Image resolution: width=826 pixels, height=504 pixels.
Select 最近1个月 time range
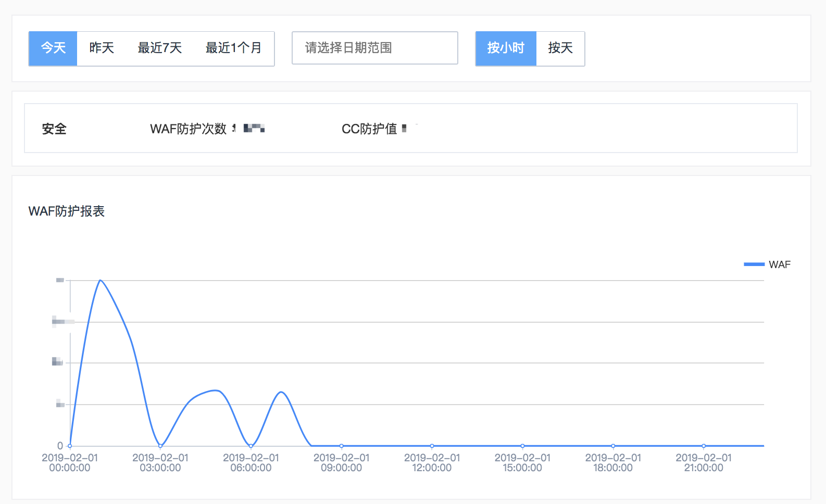[233, 48]
